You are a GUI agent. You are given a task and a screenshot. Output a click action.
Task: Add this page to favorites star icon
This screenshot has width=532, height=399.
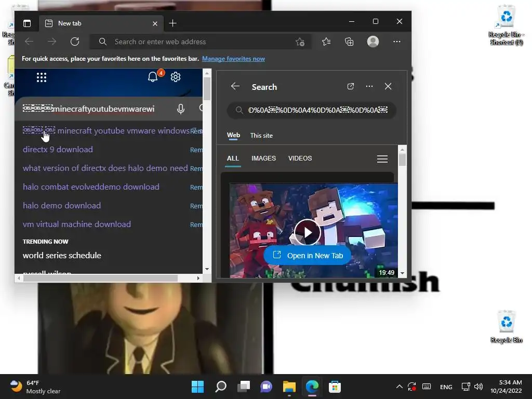(x=300, y=42)
